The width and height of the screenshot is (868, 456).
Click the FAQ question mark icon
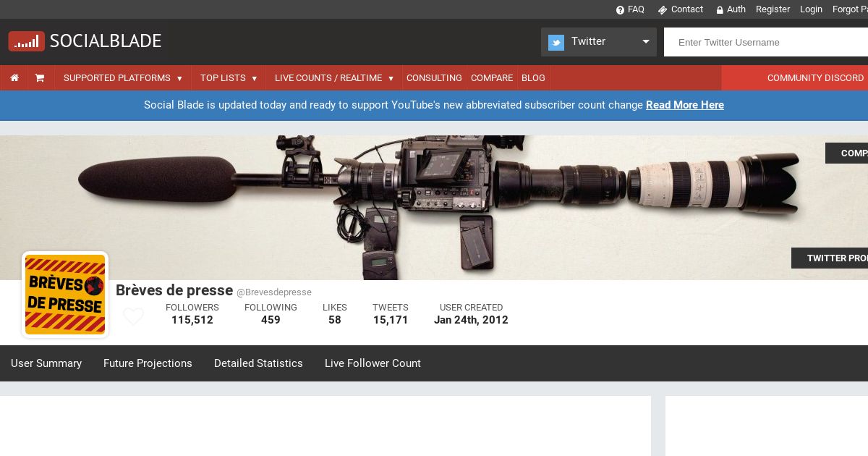tap(620, 10)
